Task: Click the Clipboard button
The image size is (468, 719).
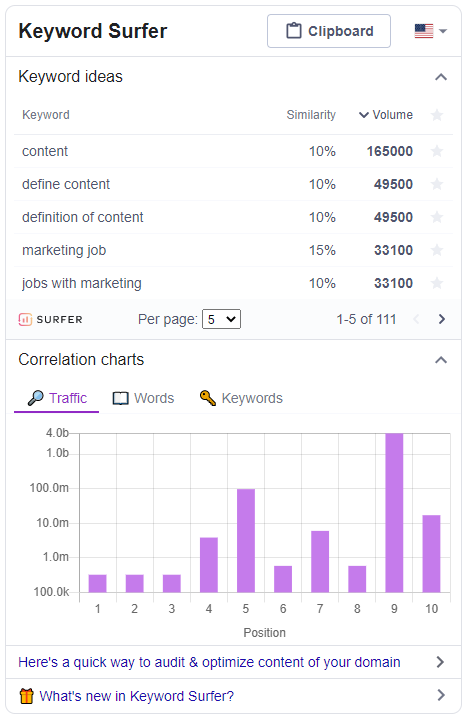Action: [x=329, y=31]
